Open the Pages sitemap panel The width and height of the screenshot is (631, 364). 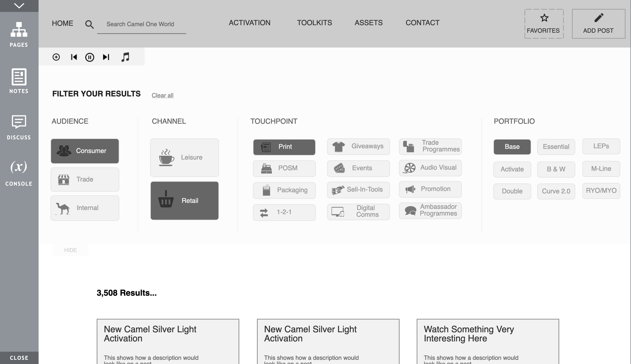click(19, 34)
